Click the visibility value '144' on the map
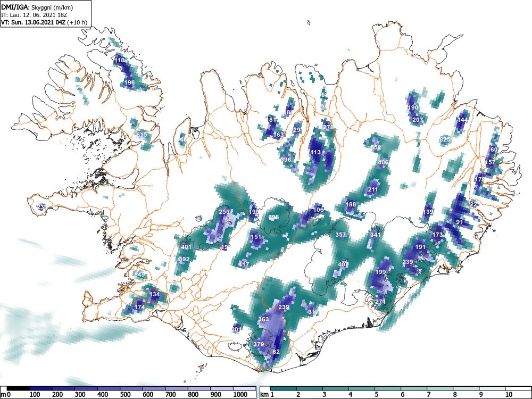The image size is (532, 399). 463,120
